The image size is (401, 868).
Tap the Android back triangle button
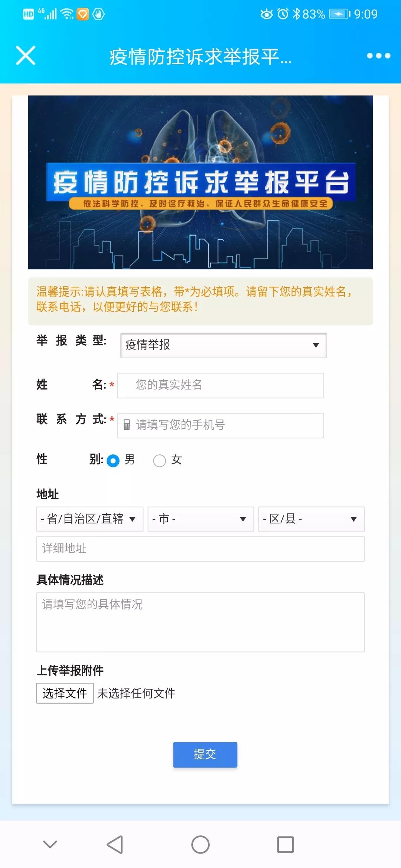click(x=115, y=845)
